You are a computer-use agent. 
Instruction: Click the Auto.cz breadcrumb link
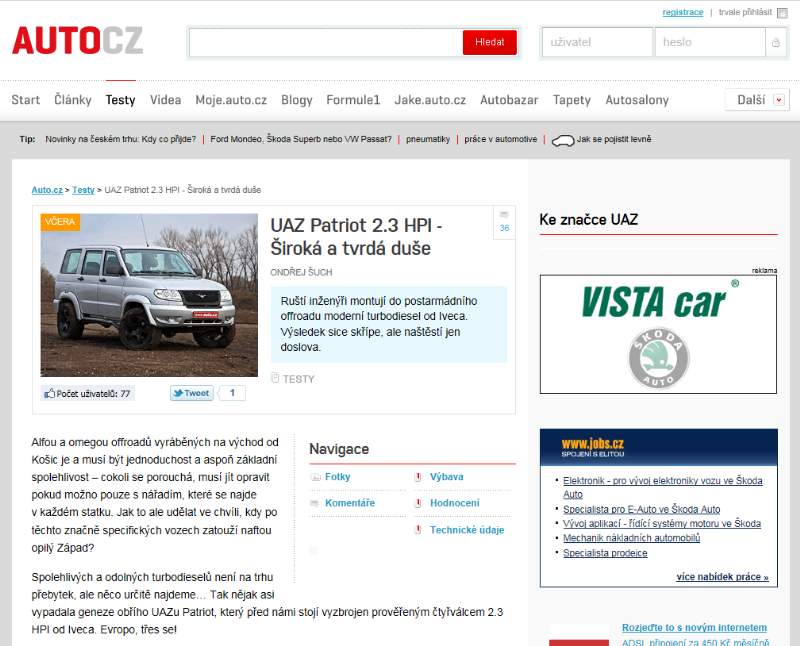[x=47, y=190]
